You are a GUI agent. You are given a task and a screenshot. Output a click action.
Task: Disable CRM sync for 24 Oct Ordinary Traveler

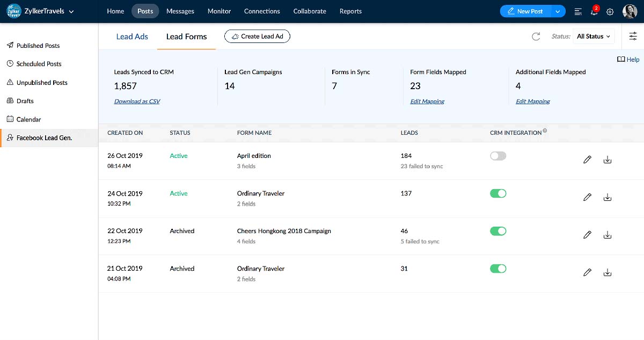click(x=498, y=193)
